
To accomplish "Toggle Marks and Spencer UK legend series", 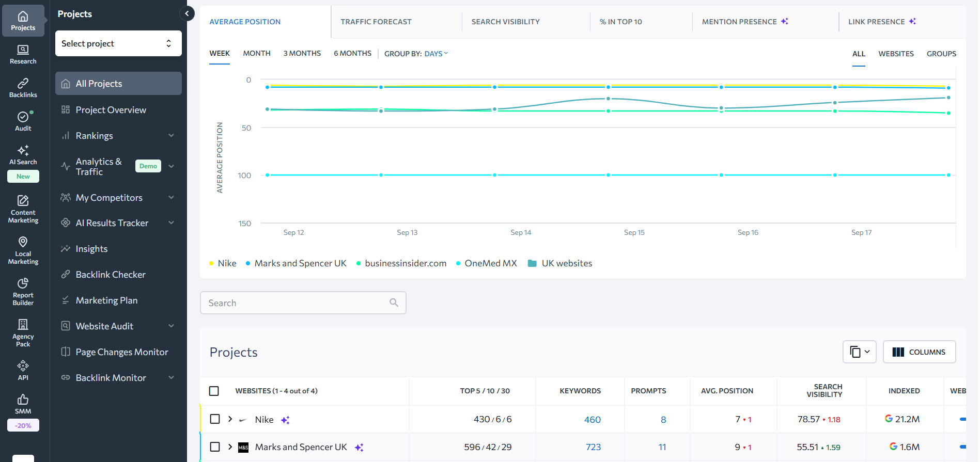I will click(x=296, y=263).
